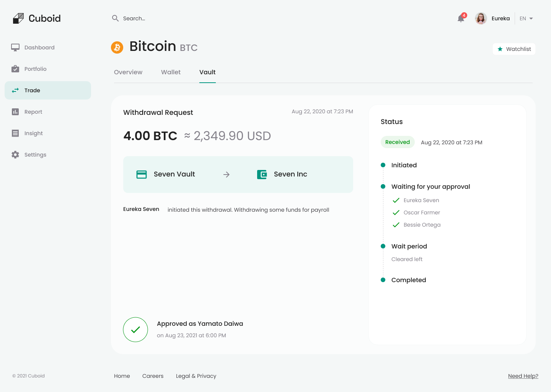This screenshot has width=551, height=392.
Task: Switch to the Overview tab
Action: (x=128, y=72)
